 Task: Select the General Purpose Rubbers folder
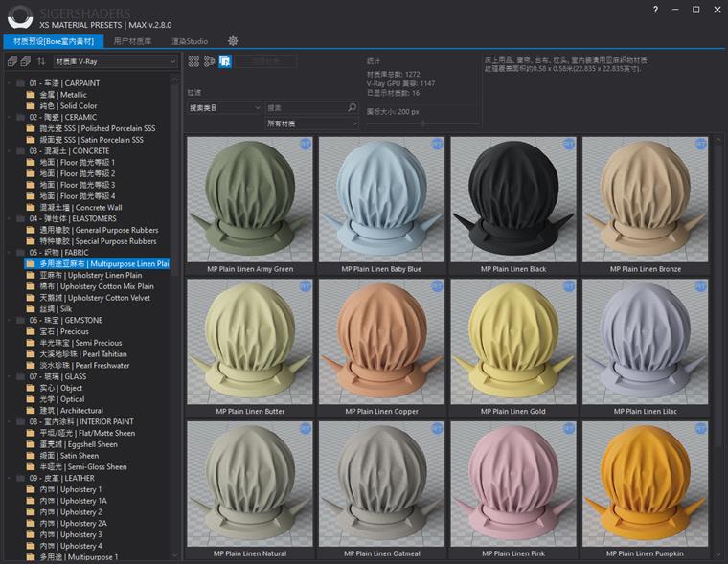tap(99, 230)
